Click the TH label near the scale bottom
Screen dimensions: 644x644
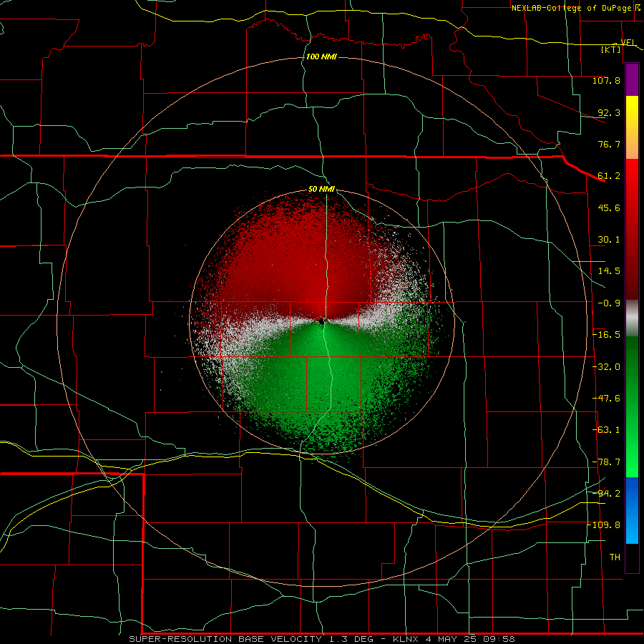click(x=615, y=557)
